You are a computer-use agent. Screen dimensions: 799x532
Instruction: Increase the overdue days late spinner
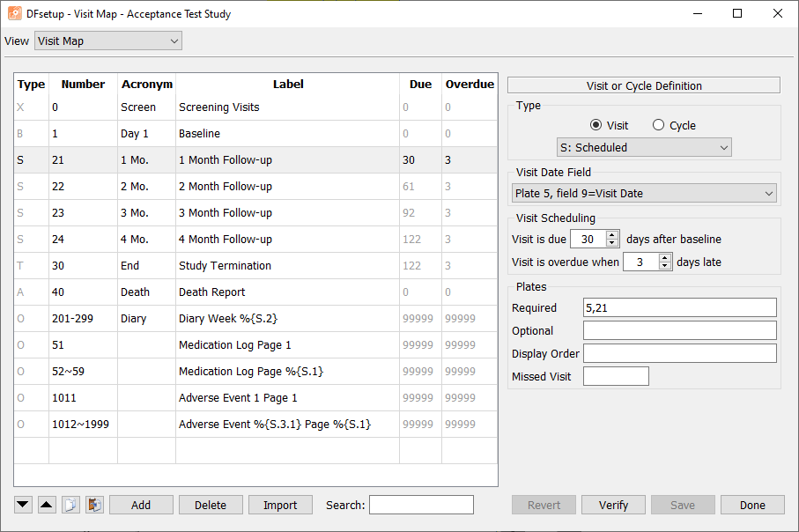tap(664, 258)
